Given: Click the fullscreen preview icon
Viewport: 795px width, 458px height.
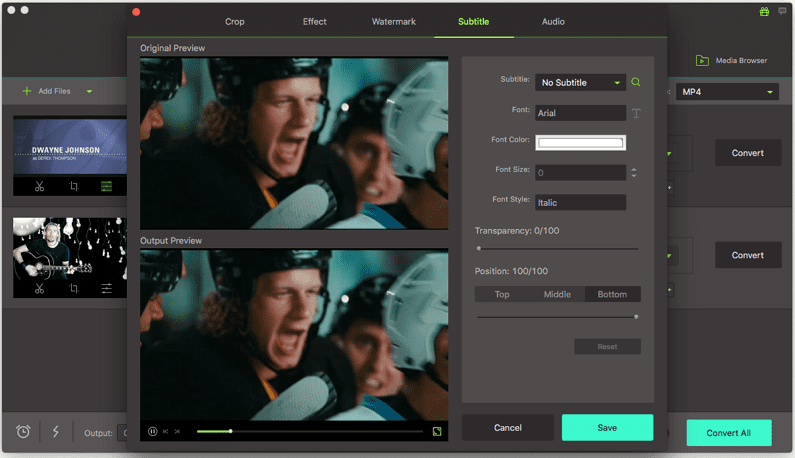Looking at the screenshot, I should 437,431.
